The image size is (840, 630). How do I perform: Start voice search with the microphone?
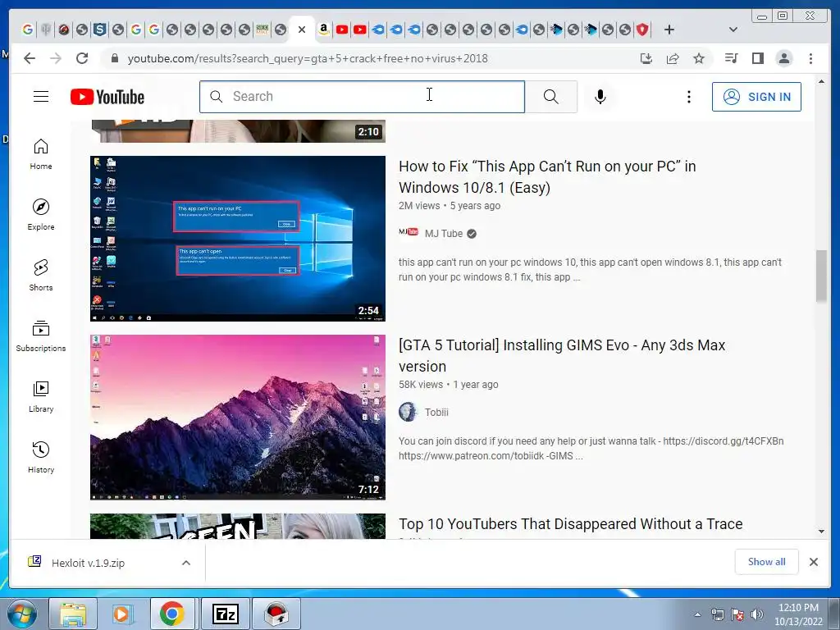click(x=600, y=97)
